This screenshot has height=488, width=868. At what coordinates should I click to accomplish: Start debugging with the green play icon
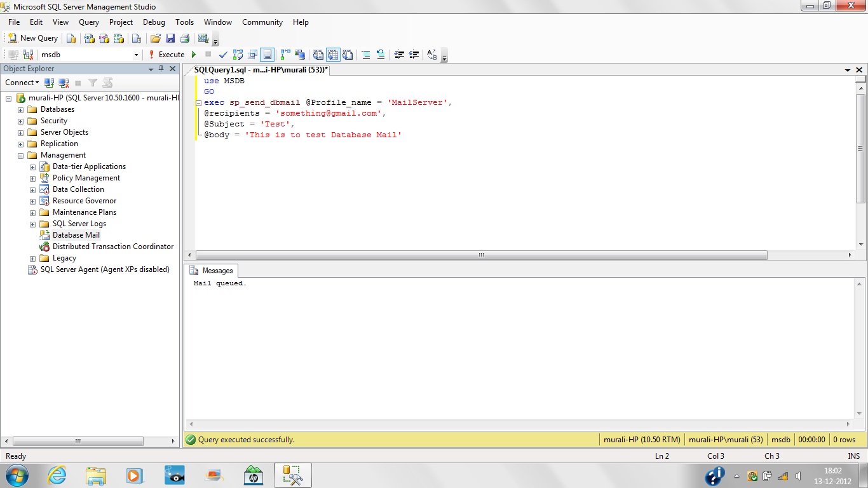coord(194,55)
